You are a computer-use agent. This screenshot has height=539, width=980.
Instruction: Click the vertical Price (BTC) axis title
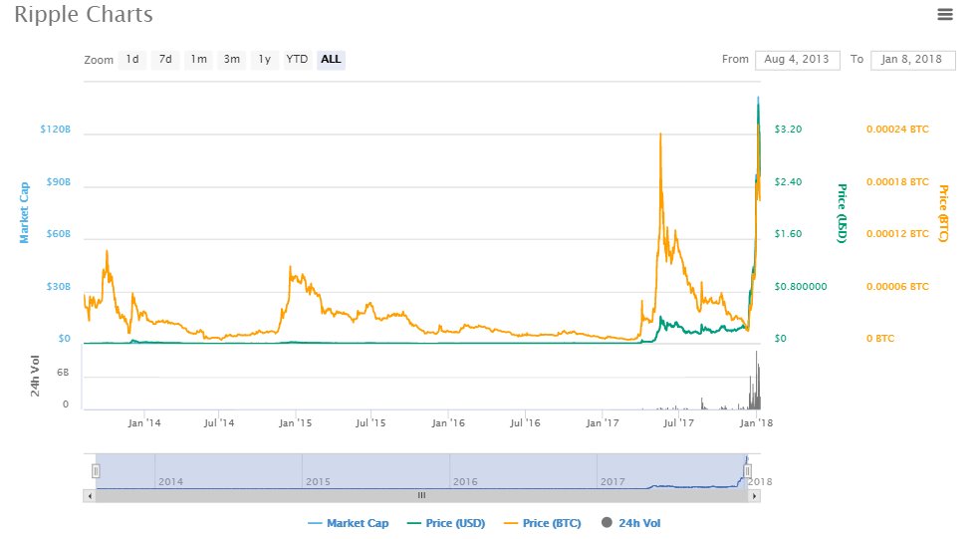pyautogui.click(x=943, y=213)
